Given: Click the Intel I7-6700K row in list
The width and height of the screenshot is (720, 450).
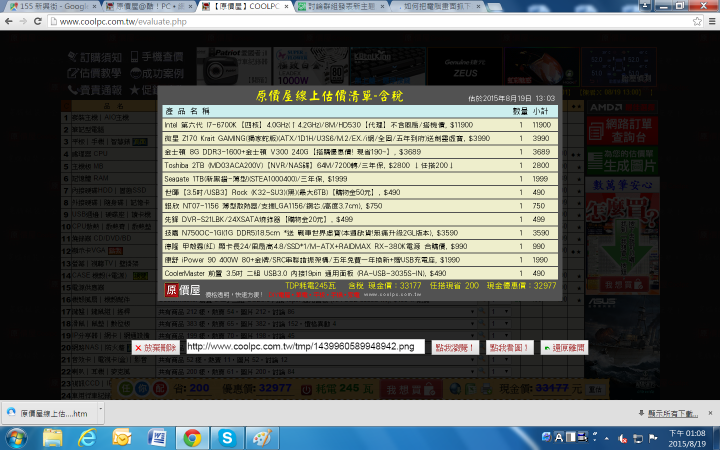Looking at the screenshot, I should 360,125.
